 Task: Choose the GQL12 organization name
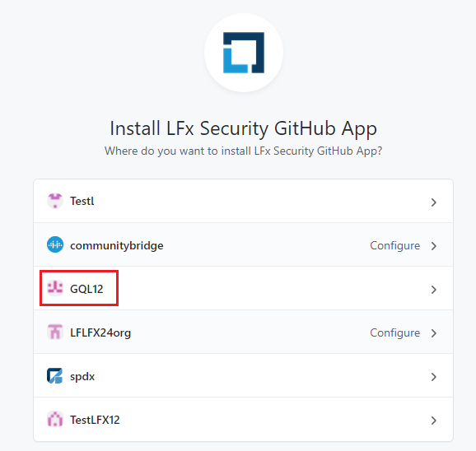[86, 289]
